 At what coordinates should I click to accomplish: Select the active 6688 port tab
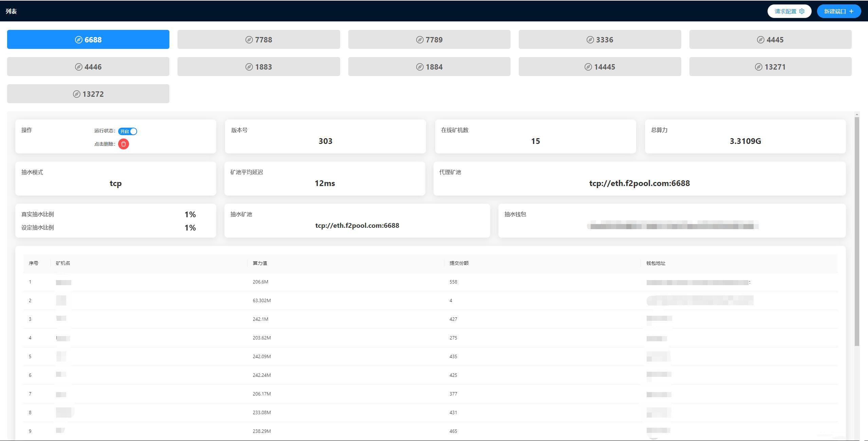pos(88,39)
